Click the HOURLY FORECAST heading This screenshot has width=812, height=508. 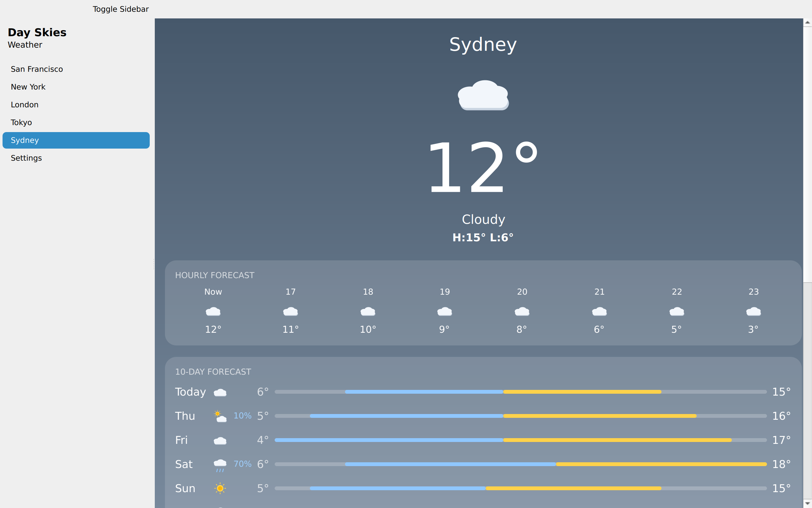215,275
